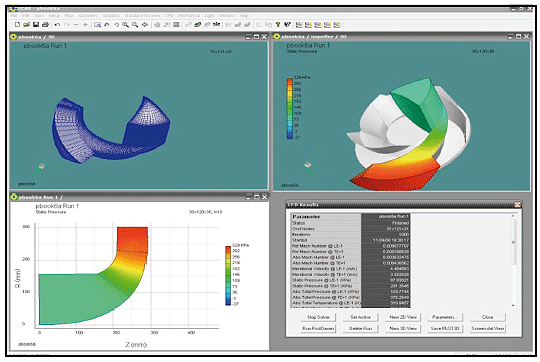Click the Stop Solver button
This screenshot has height=362, width=540.
tap(318, 317)
